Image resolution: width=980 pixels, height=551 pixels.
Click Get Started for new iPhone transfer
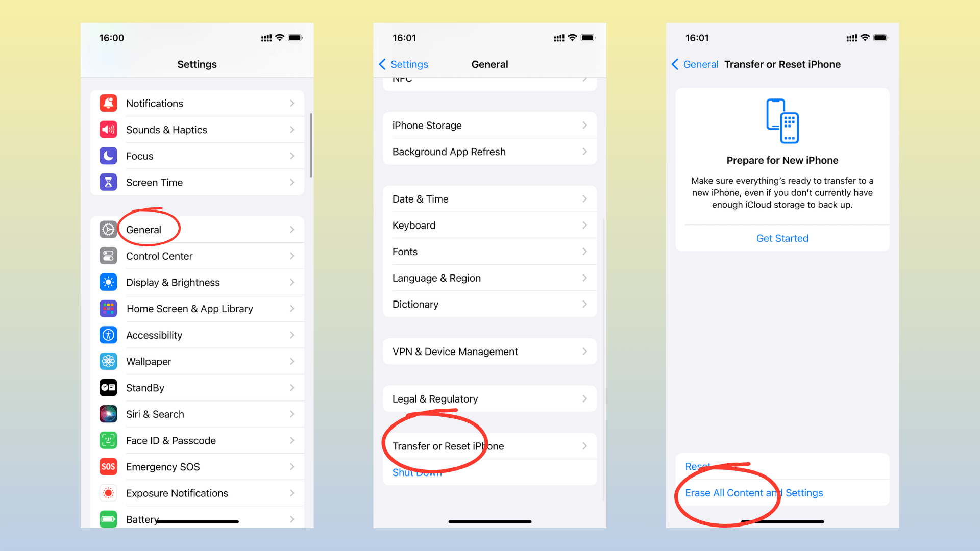[x=783, y=237]
